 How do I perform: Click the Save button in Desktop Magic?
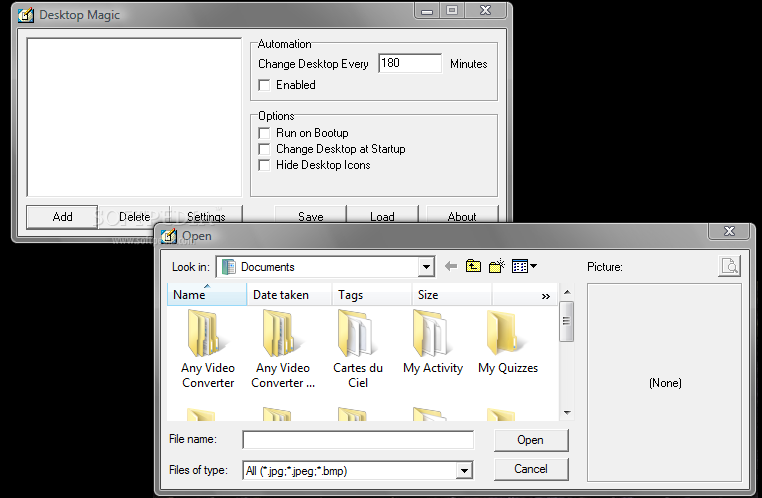(311, 215)
